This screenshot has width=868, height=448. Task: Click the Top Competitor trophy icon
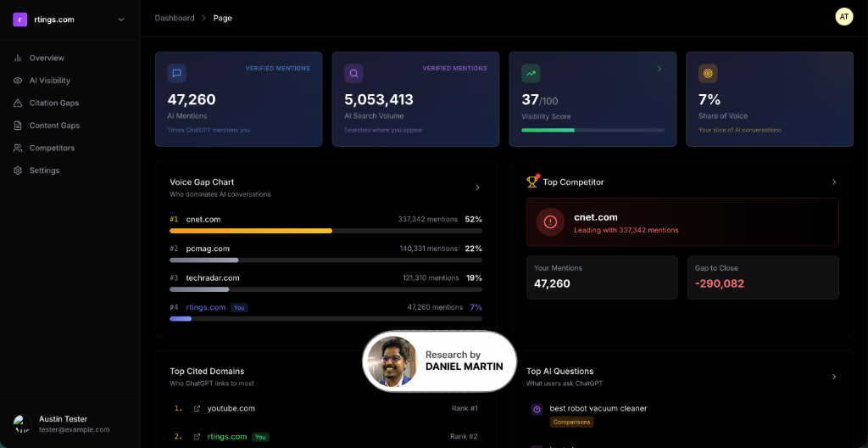(532, 181)
